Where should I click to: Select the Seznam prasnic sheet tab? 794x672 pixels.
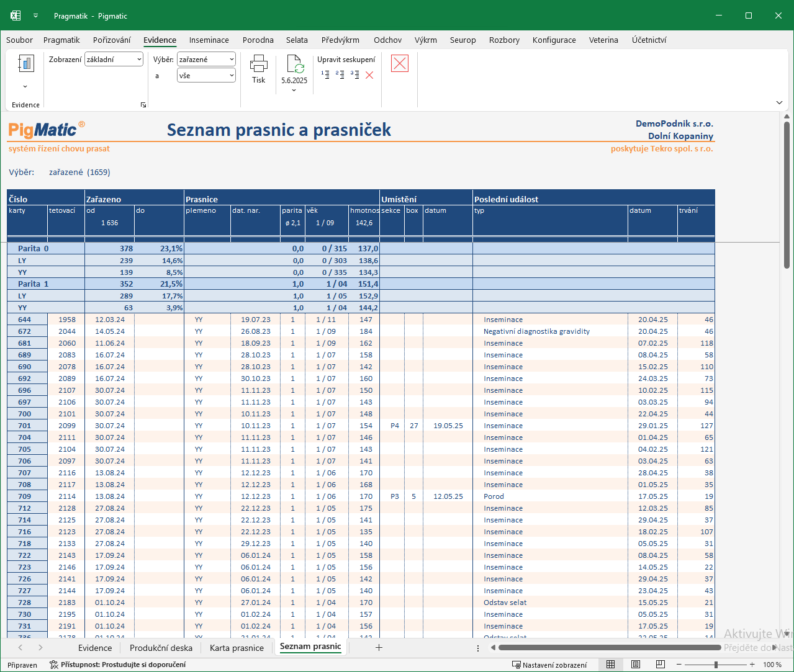310,647
